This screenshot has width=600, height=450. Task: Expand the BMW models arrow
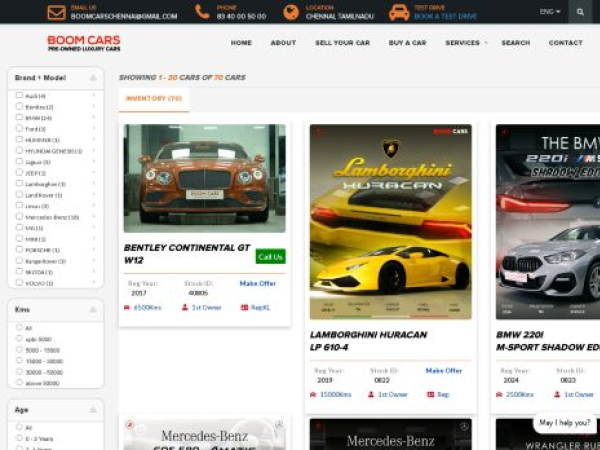coord(94,117)
